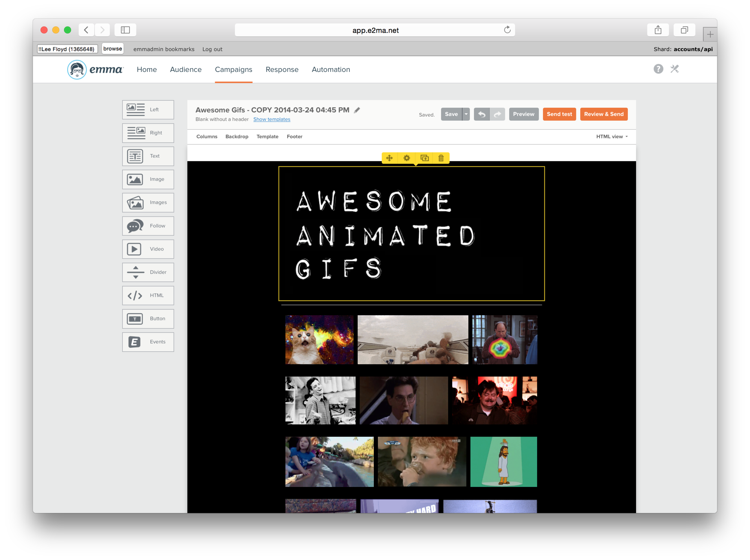The height and width of the screenshot is (560, 750).
Task: Open Safari share menu
Action: [x=658, y=30]
